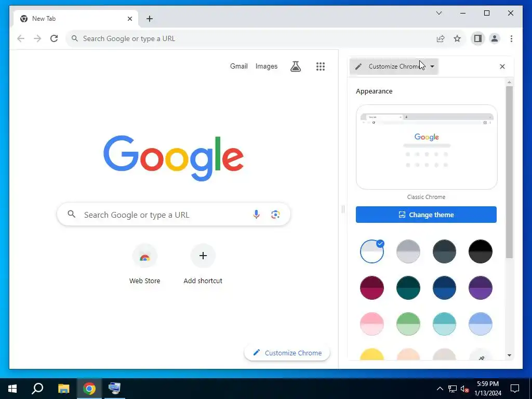Select the black color swatch

(481, 251)
